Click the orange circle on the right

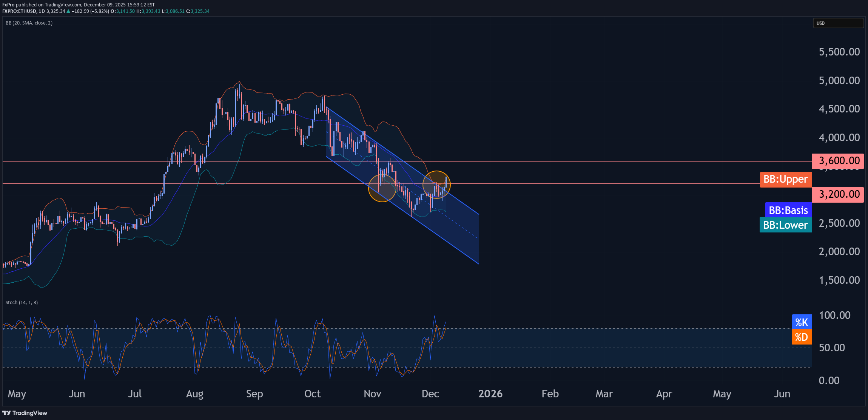click(436, 185)
